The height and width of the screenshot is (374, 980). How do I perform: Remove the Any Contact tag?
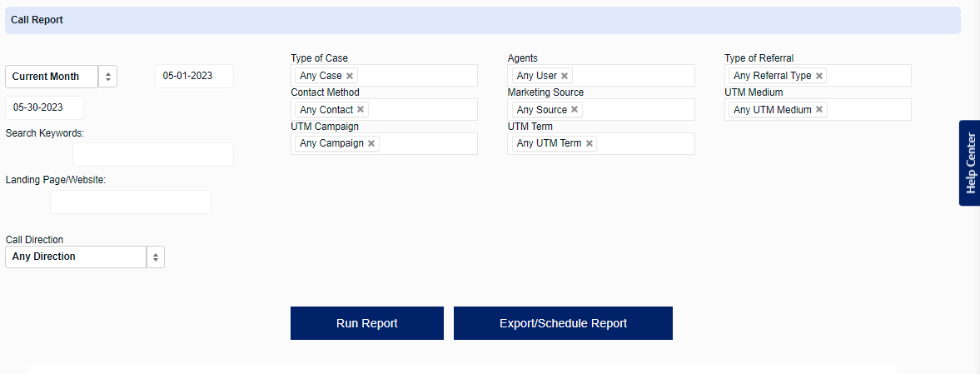(360, 109)
